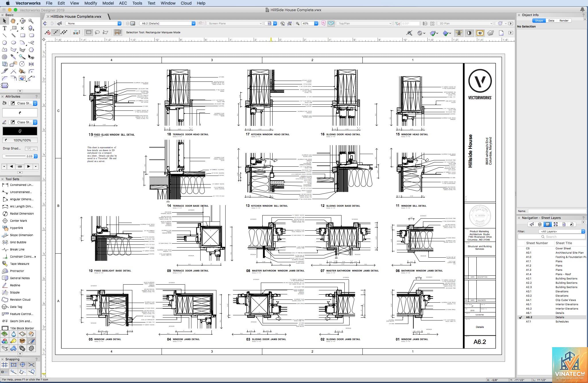Click the 100%/100% opacity control
588x383 pixels.
point(20,140)
